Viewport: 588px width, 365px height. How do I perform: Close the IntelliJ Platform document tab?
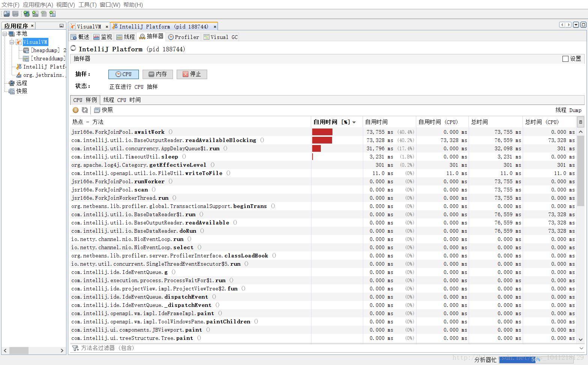click(x=215, y=27)
